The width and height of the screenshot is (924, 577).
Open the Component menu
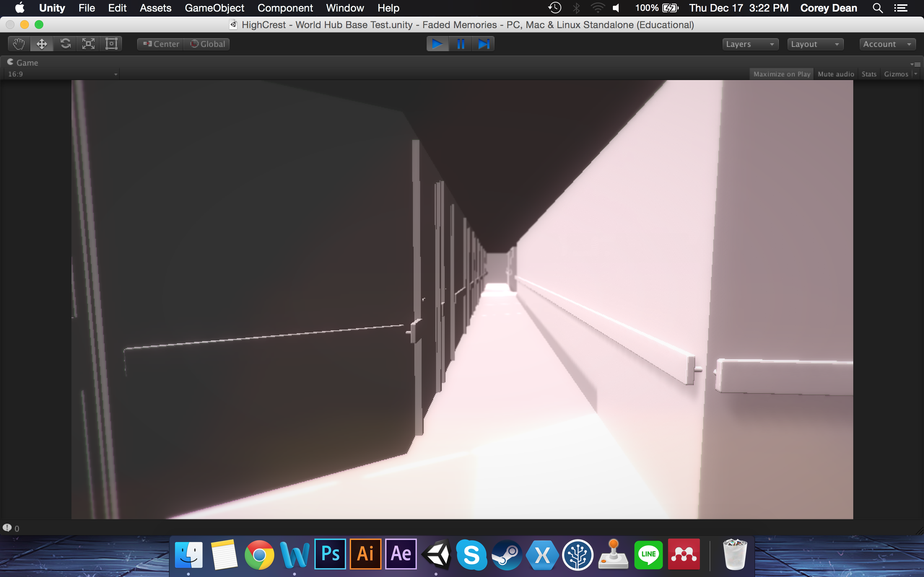pos(285,8)
